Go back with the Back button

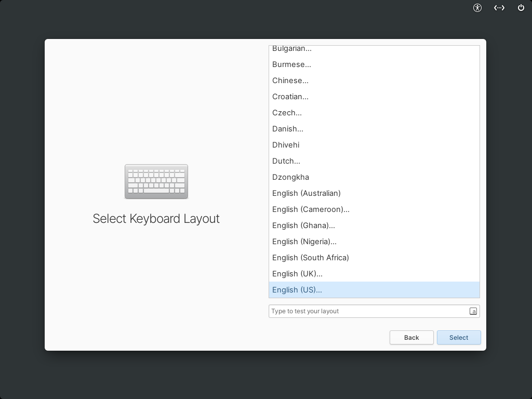(x=411, y=338)
